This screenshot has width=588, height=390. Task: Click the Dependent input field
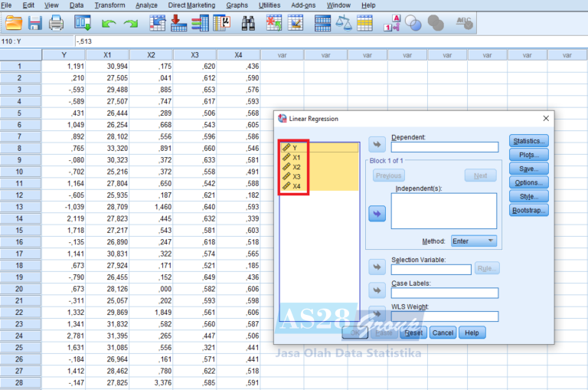pos(444,147)
